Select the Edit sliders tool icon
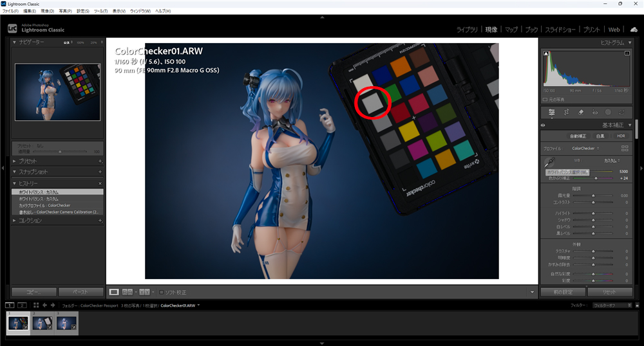 point(552,112)
